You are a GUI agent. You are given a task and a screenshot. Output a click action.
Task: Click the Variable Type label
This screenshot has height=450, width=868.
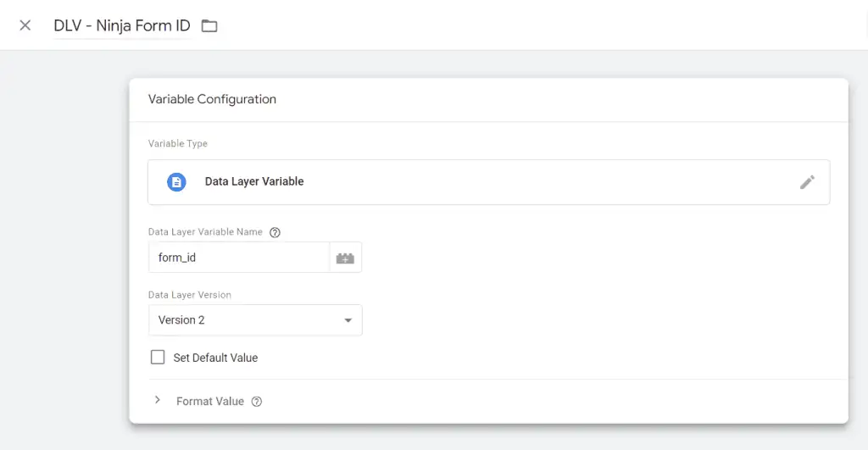[178, 143]
